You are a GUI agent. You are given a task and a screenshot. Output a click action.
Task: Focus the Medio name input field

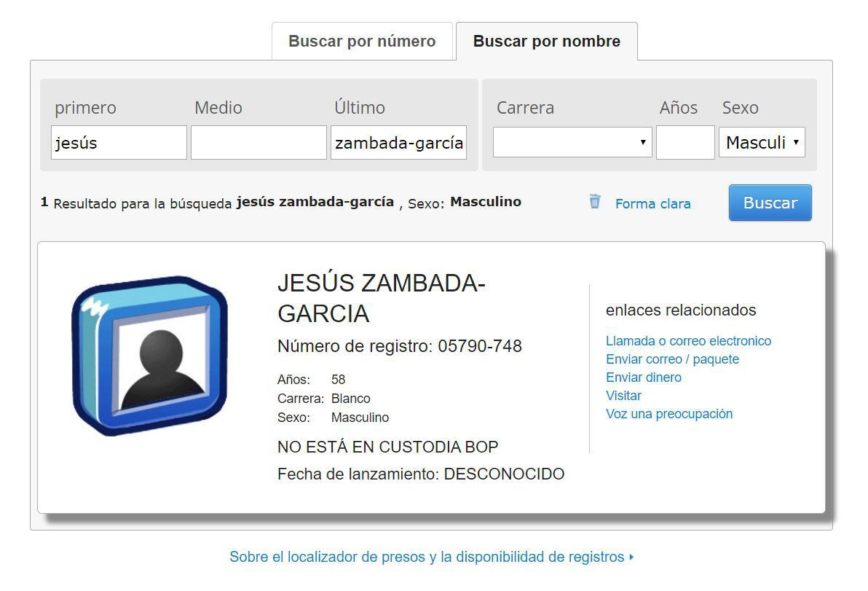[259, 143]
